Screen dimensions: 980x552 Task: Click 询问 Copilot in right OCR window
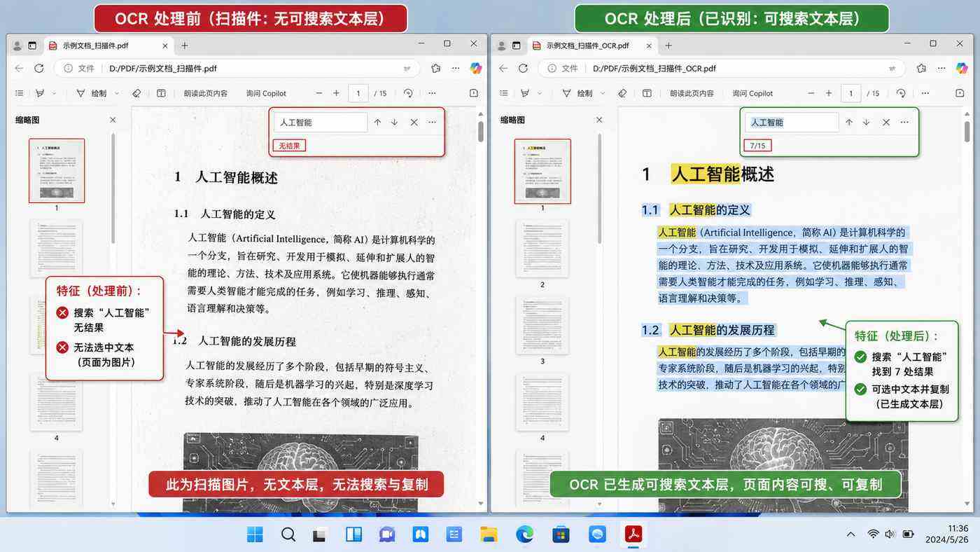click(752, 93)
